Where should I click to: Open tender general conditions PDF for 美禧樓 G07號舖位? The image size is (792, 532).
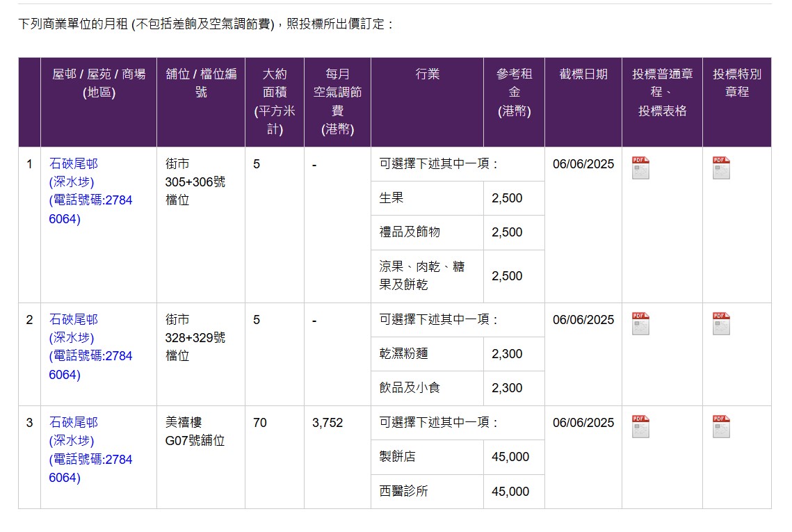tap(640, 426)
